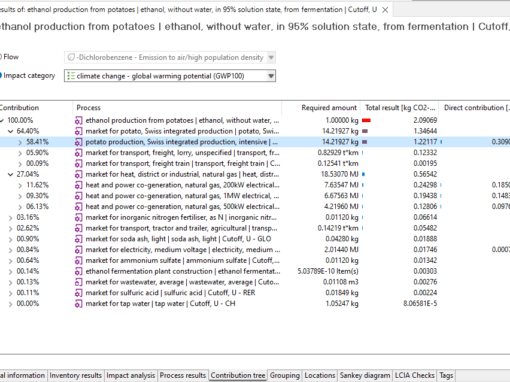This screenshot has width=510, height=382.
Task: Switch to the Inventory results tab
Action: 76,375
